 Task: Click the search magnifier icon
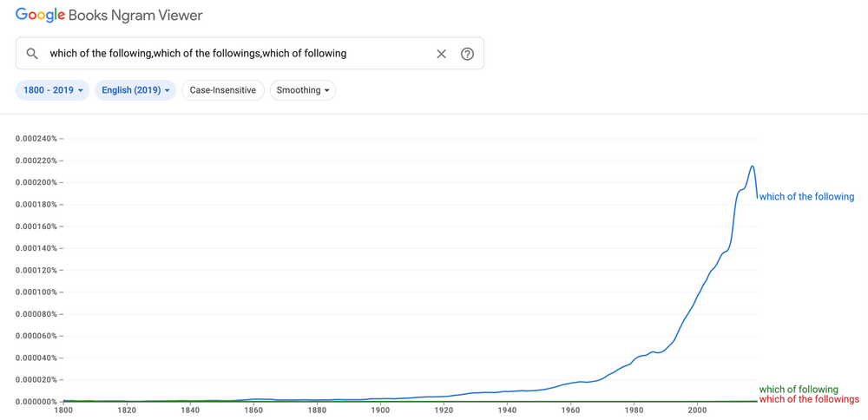[32, 54]
